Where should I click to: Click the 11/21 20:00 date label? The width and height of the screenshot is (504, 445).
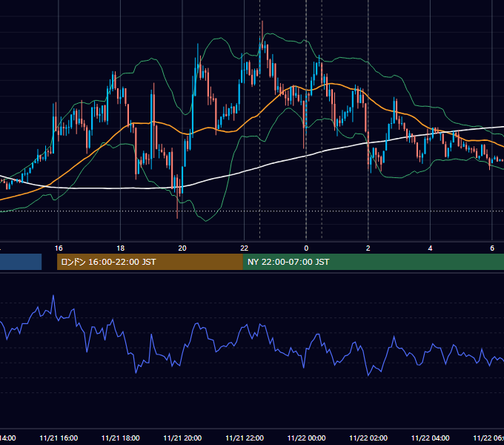click(182, 438)
